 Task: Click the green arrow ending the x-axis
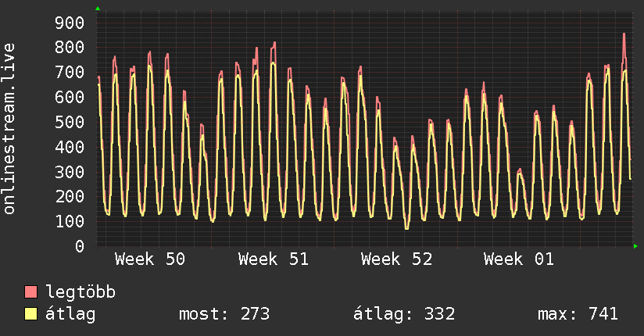636,246
